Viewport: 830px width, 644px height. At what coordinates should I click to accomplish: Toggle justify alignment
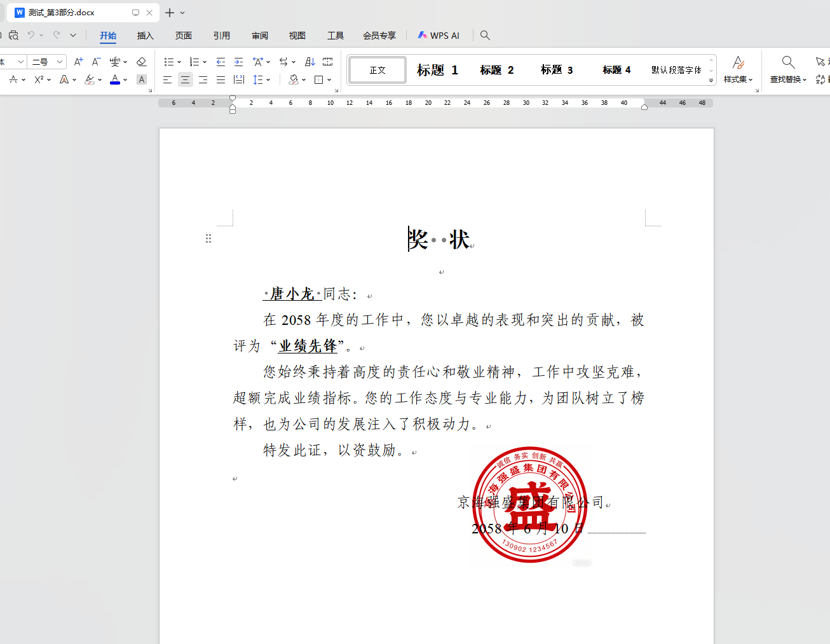221,79
